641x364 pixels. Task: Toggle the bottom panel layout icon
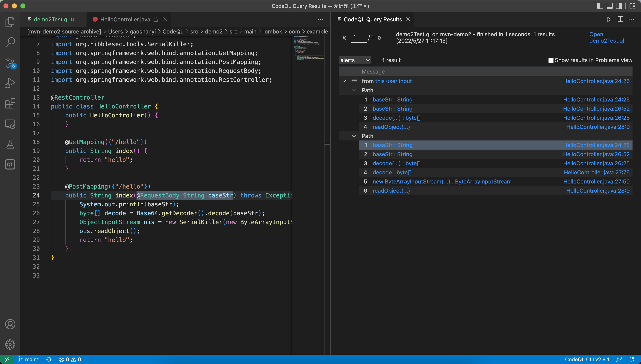(609, 6)
